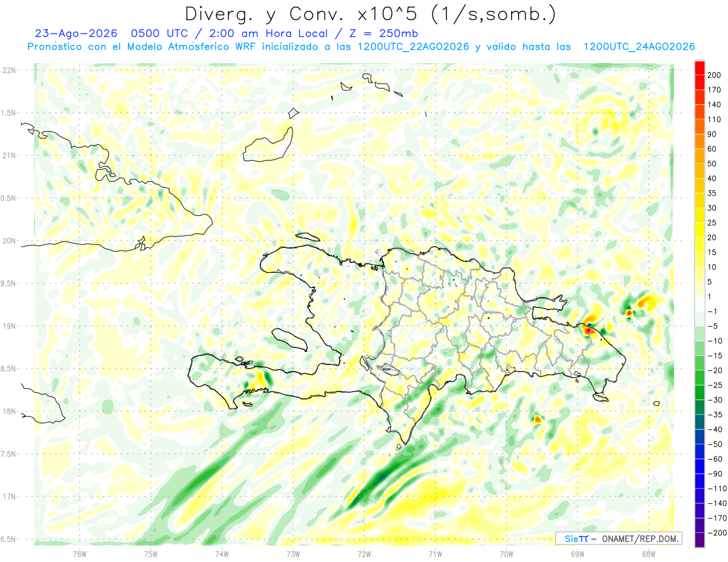Click the '0.5N' latitude axis label
The image size is (728, 562).
click(9, 198)
